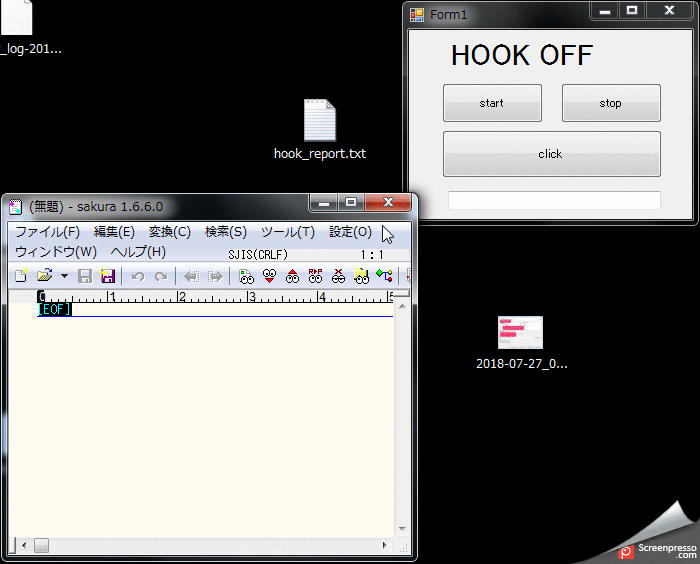Click the Undo arrow icon
Screen dimensions: 700x564
138,277
